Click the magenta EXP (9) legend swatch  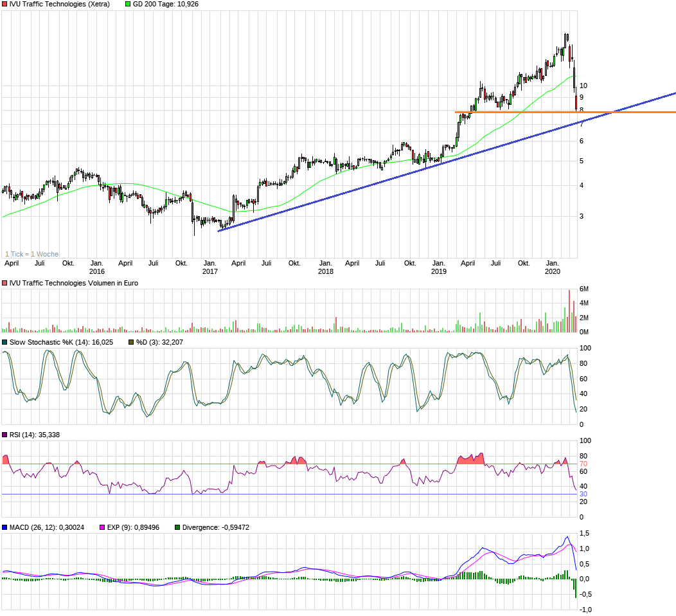102,528
